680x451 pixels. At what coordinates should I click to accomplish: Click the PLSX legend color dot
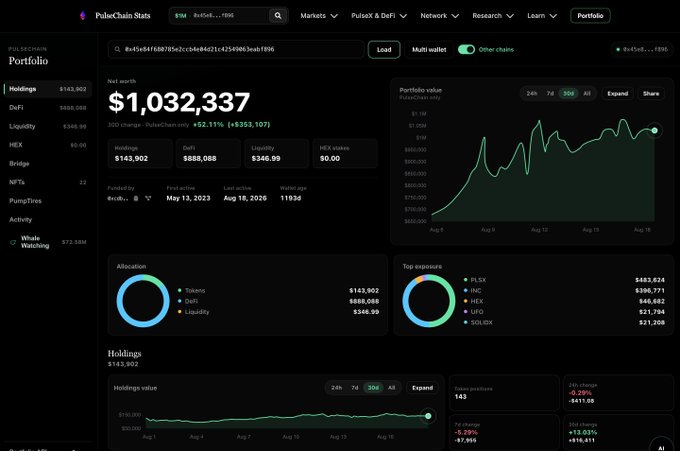tap(465, 280)
